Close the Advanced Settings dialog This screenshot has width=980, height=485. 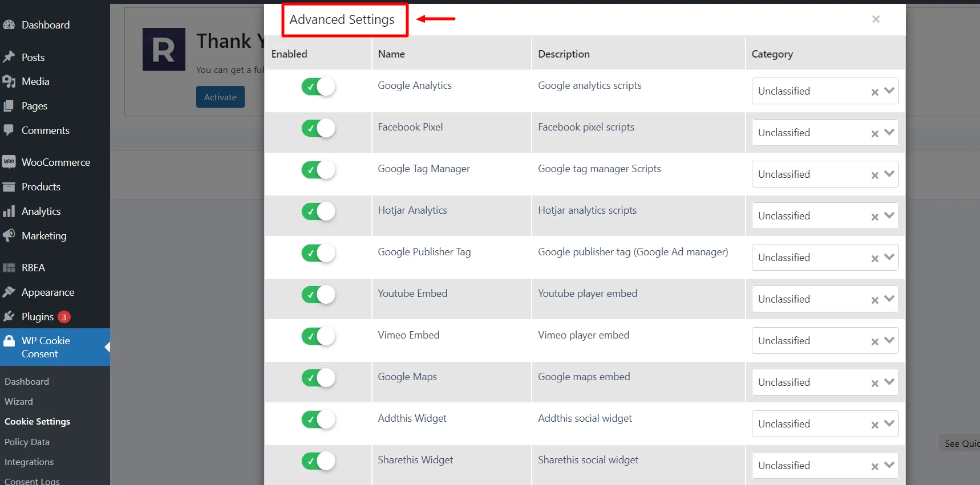876,19
